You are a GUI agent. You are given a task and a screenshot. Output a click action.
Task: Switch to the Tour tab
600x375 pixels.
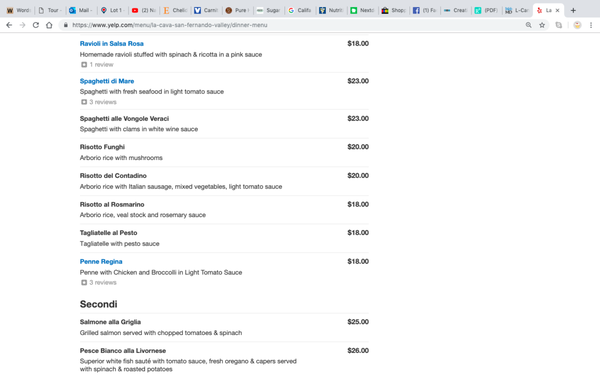50,10
